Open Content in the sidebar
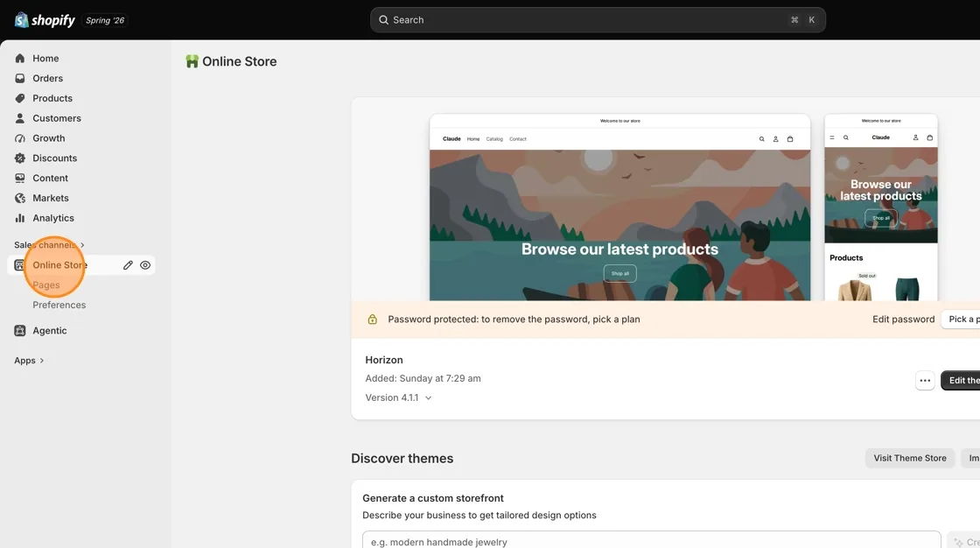 51,179
